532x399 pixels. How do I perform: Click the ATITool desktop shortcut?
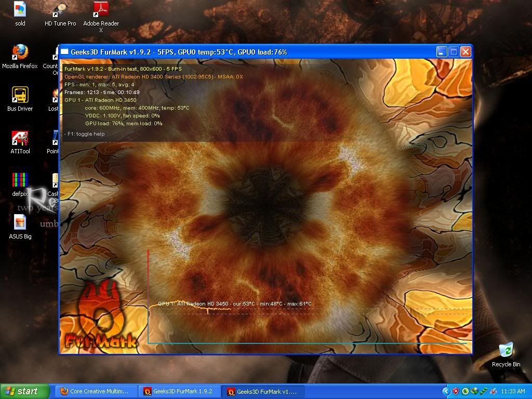pos(20,142)
